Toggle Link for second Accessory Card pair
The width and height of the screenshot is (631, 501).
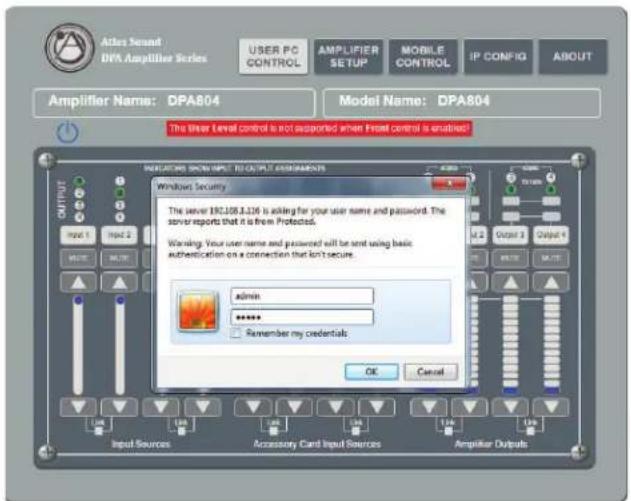pos(356,431)
